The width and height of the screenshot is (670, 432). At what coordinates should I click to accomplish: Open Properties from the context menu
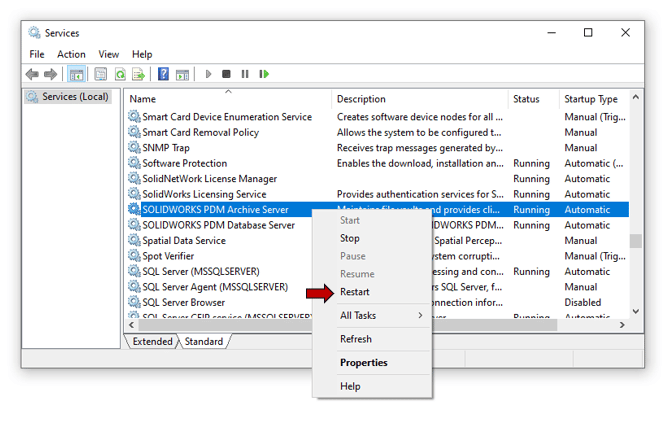click(x=372, y=362)
